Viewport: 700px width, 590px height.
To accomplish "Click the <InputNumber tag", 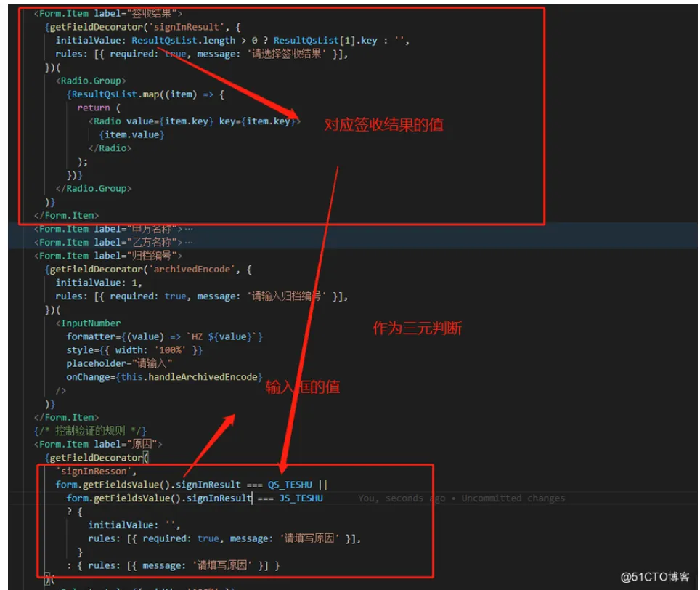I will coord(89,323).
